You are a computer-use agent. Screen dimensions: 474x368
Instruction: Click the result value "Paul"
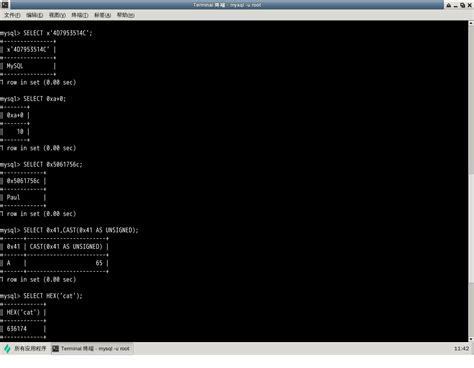coord(13,197)
